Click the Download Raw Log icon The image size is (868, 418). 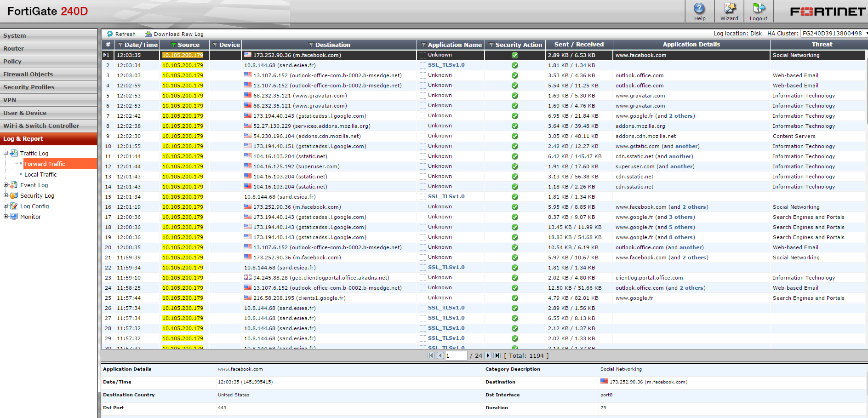point(148,34)
